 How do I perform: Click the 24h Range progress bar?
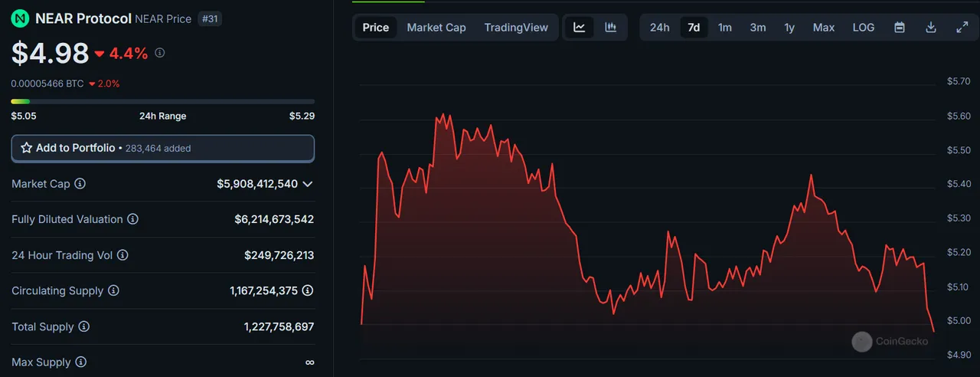point(162,101)
